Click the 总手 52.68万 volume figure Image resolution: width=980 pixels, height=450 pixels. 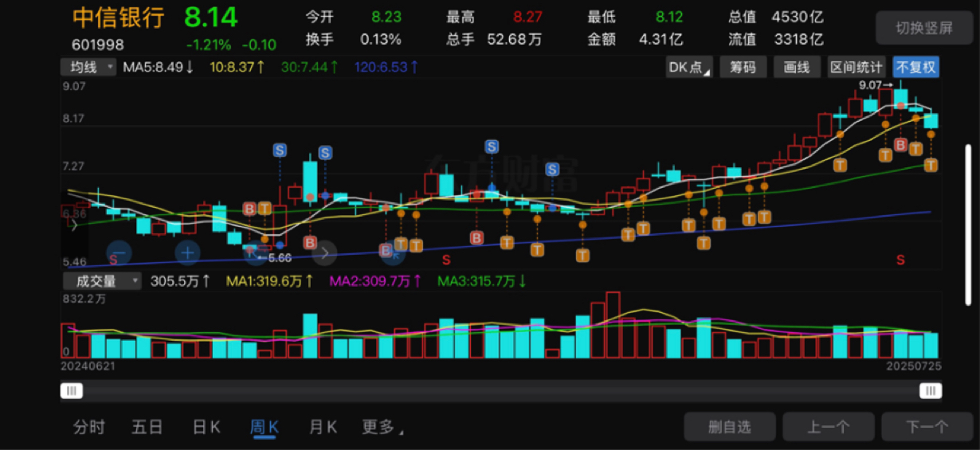coord(495,39)
